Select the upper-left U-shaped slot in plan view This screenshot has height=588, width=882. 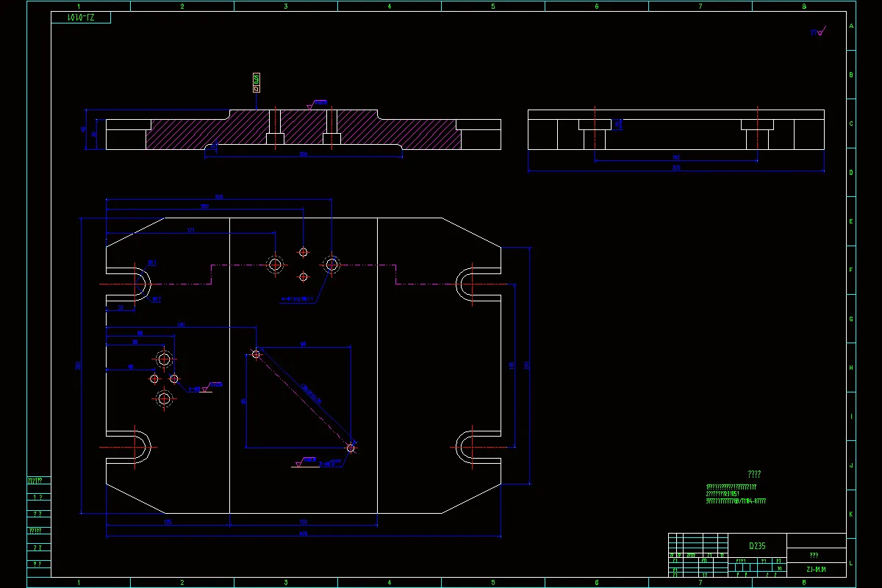[129, 284]
